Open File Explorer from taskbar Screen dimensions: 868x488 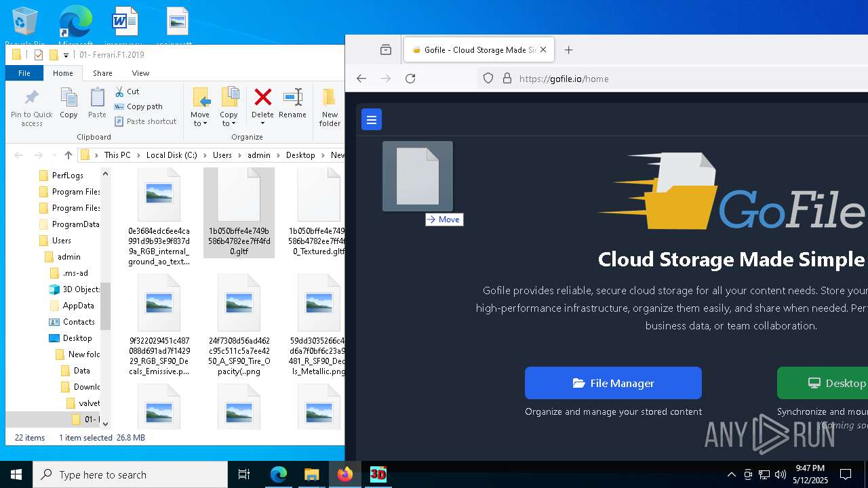pyautogui.click(x=311, y=474)
